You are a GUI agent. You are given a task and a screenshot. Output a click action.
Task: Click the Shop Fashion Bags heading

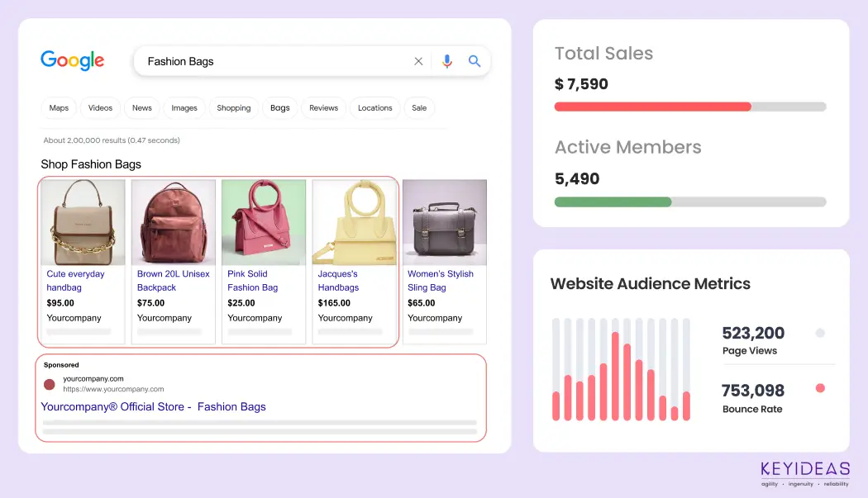coord(91,164)
